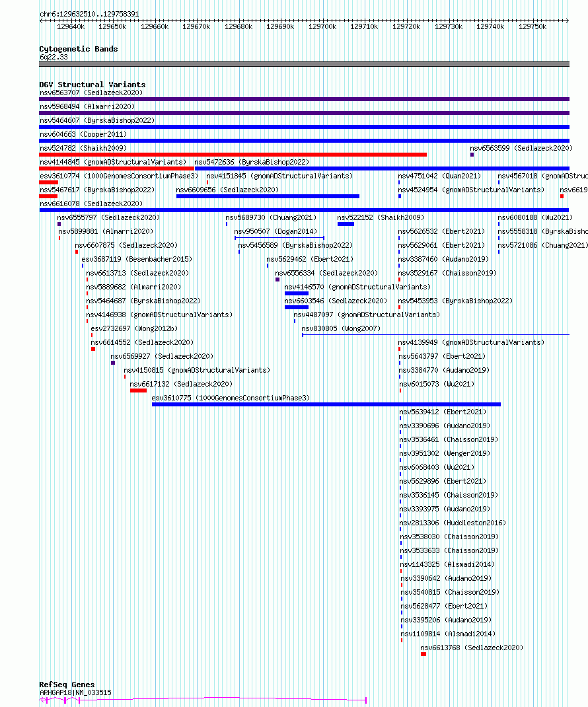Click nsv4524954 (gnomADStructuralVariants) label
Viewport: 588px width, 707px height.
pos(471,190)
